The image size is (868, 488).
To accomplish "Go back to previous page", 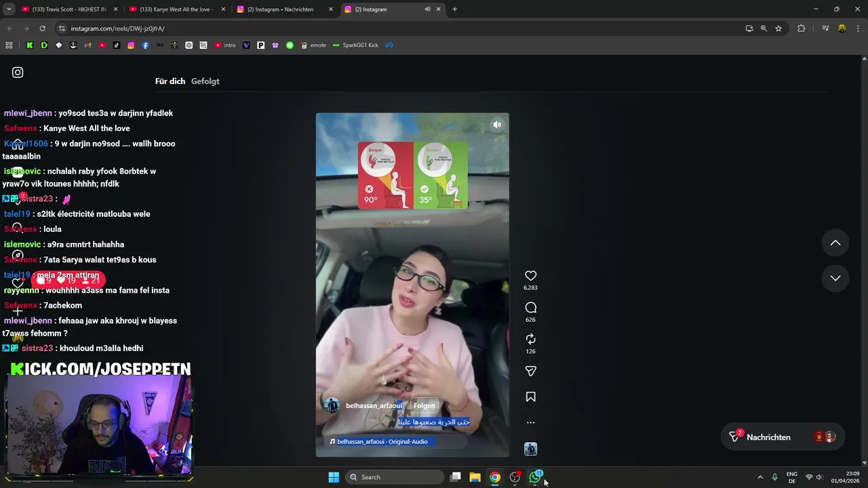I will (x=9, y=28).
